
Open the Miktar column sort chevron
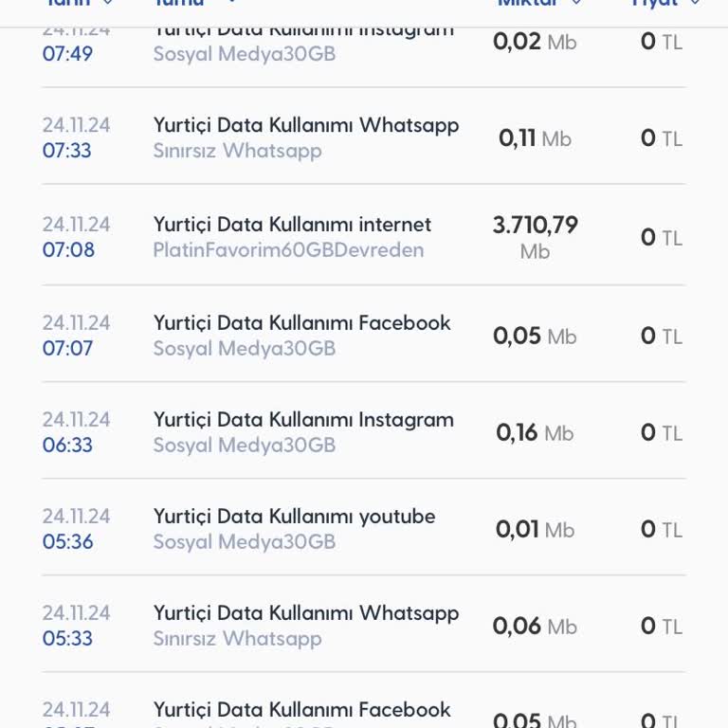click(576, 3)
